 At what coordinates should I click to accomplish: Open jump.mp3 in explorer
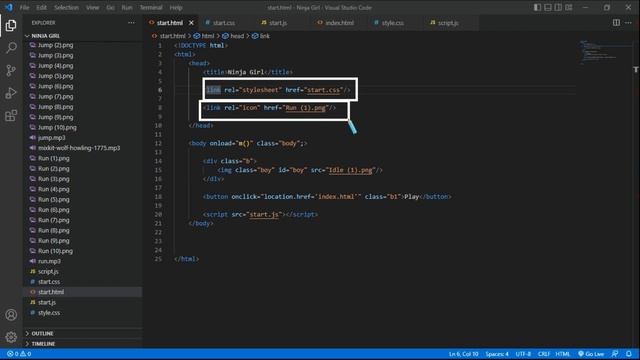click(51, 138)
